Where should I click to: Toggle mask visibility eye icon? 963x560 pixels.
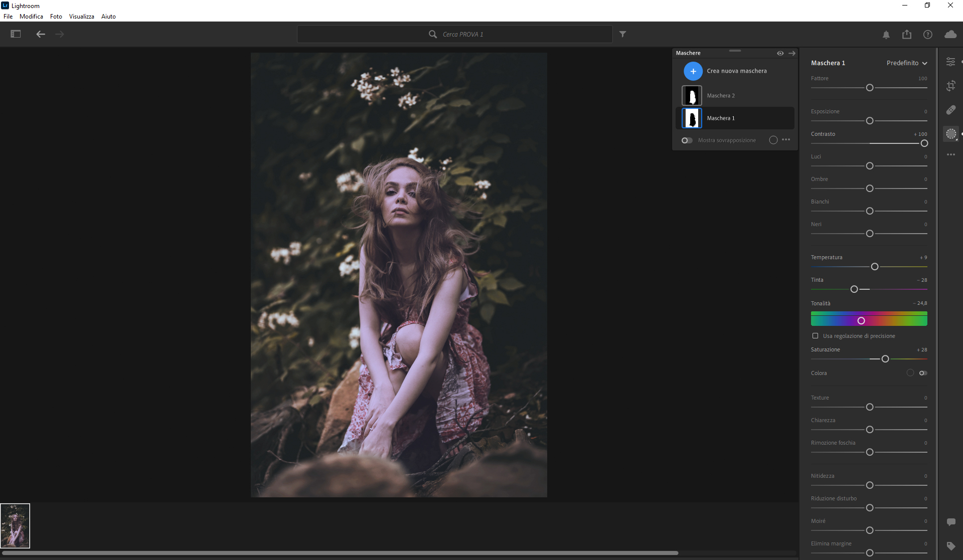780,53
